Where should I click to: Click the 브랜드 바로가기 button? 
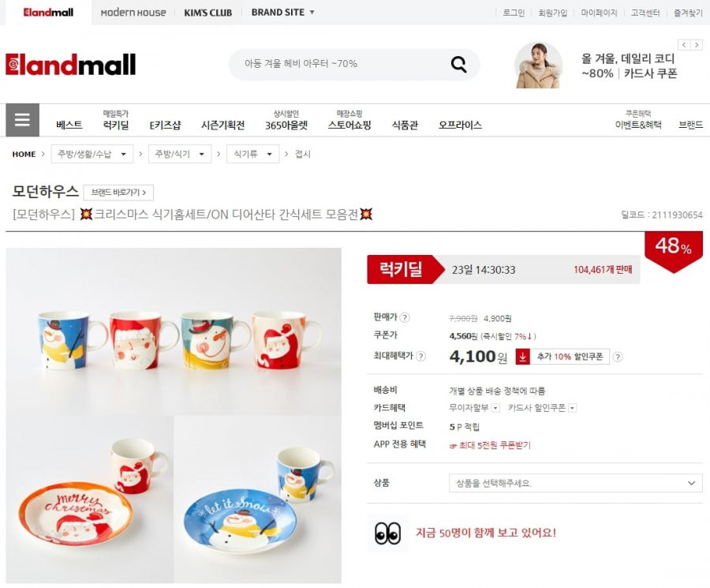point(118,193)
